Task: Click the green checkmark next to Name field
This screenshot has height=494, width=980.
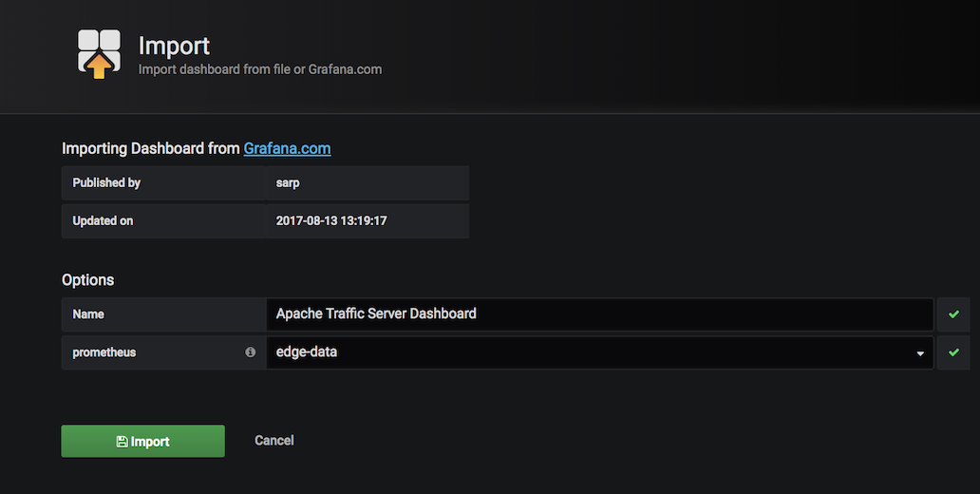Action: pyautogui.click(x=953, y=313)
